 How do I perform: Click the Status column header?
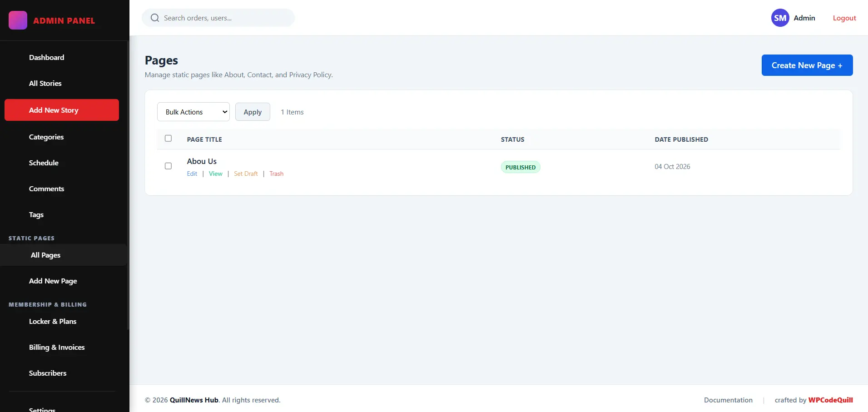(x=512, y=139)
